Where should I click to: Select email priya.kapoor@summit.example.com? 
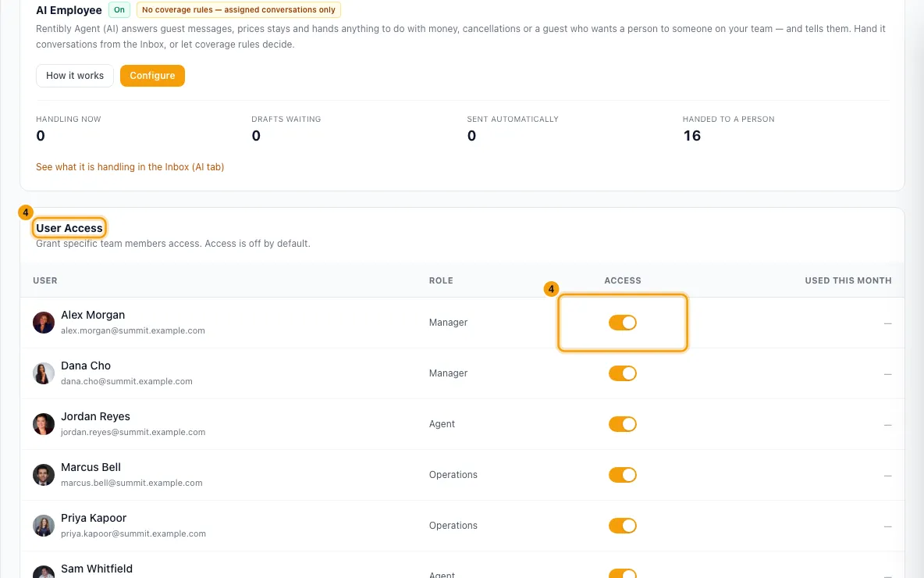pos(133,533)
